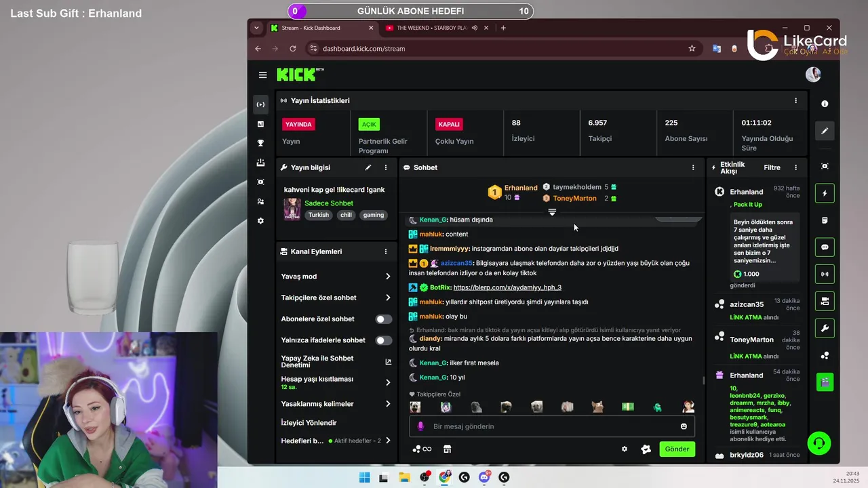The height and width of the screenshot is (488, 868).
Task: Open the blerp.com link from BotRix
Action: tap(507, 287)
